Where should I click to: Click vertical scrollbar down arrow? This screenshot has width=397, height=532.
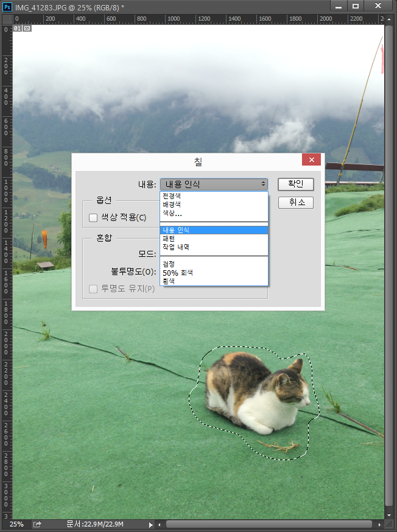point(388,516)
